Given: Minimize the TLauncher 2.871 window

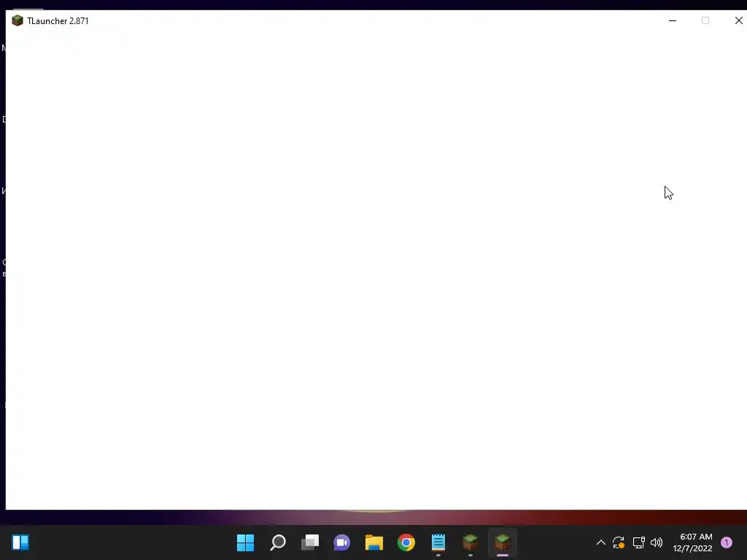Looking at the screenshot, I should point(673,20).
